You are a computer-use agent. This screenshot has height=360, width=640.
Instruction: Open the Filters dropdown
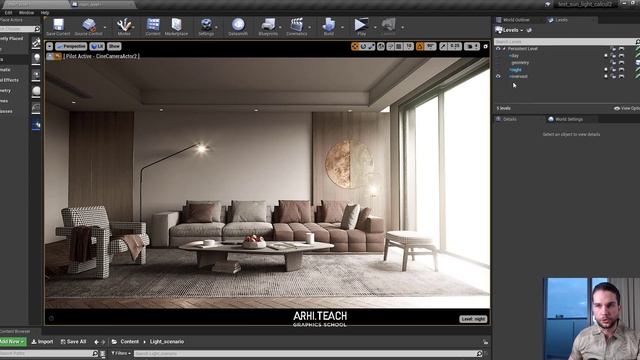pyautogui.click(x=121, y=353)
